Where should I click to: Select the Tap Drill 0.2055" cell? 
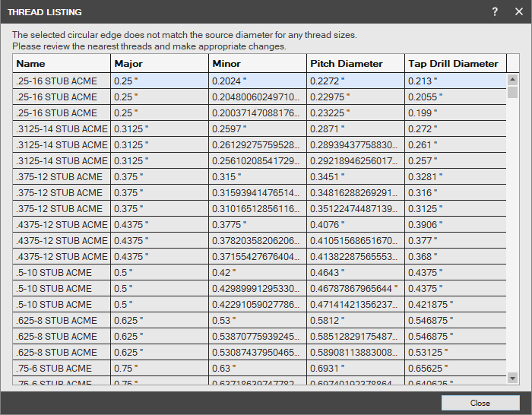click(x=456, y=97)
